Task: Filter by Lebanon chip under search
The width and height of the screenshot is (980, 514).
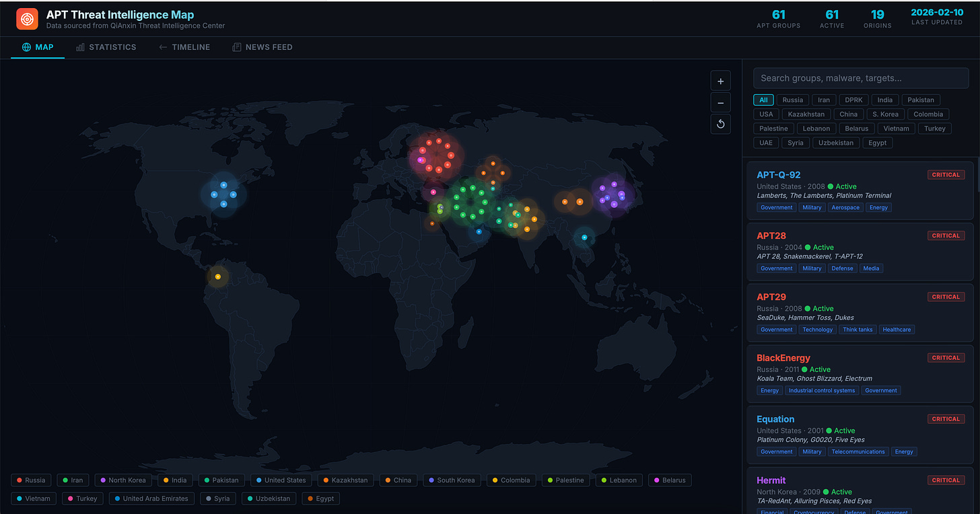Action: point(816,128)
